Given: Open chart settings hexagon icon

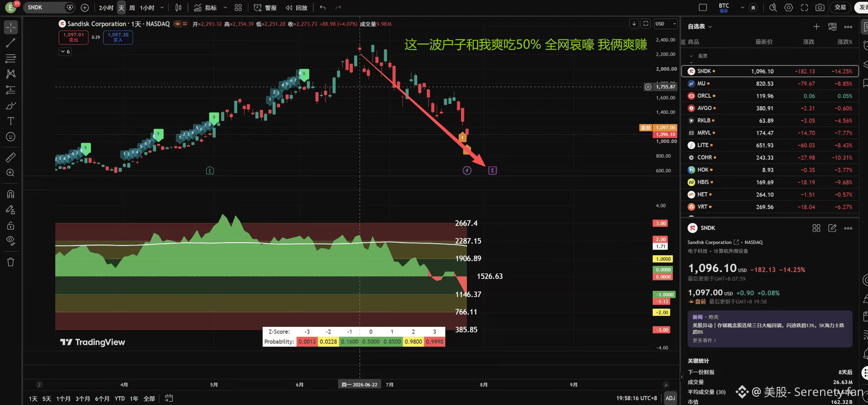Looking at the screenshot, I should click(789, 7).
